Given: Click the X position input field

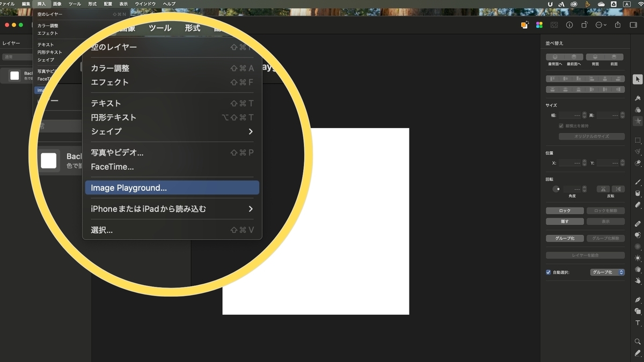Looking at the screenshot, I should coord(570,162).
